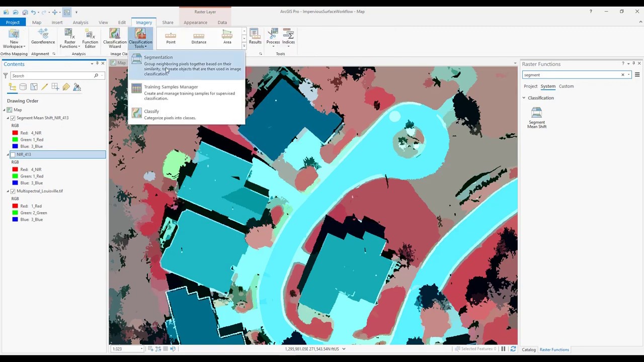Click the Undo arrow in quick access
Image resolution: width=644 pixels, height=362 pixels.
point(34,12)
